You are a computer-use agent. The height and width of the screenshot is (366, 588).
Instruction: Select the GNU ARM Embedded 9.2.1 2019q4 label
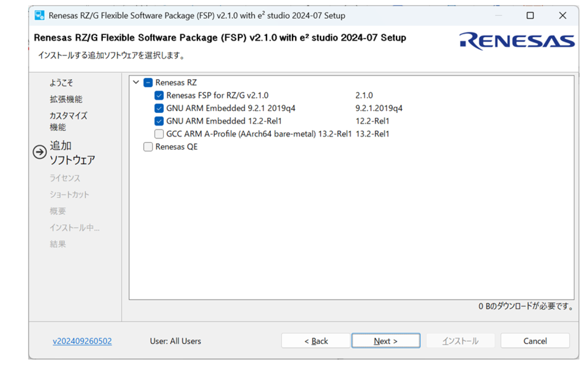click(231, 108)
